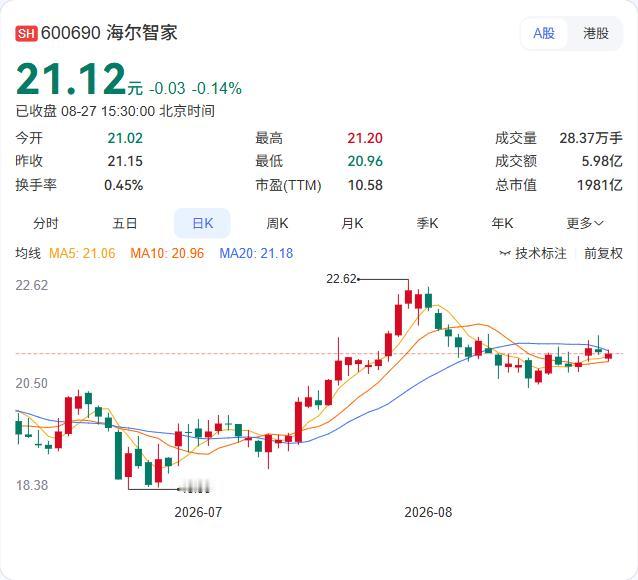
Task: Select the 五日 five-day tab
Action: tap(125, 223)
